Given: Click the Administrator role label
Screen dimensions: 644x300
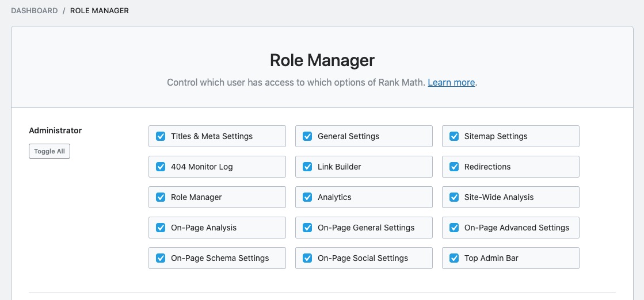Looking at the screenshot, I should click(55, 130).
